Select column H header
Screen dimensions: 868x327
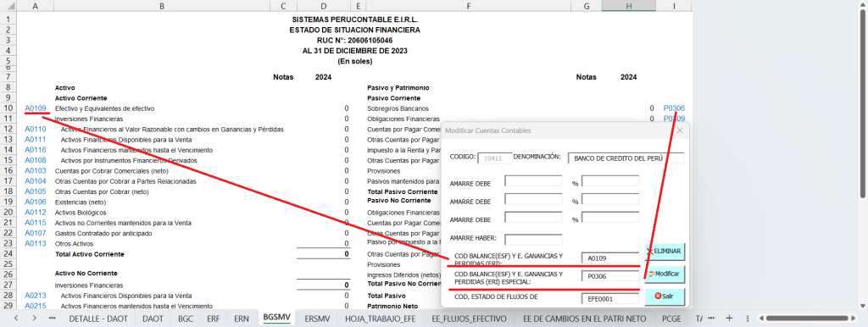pos(628,6)
